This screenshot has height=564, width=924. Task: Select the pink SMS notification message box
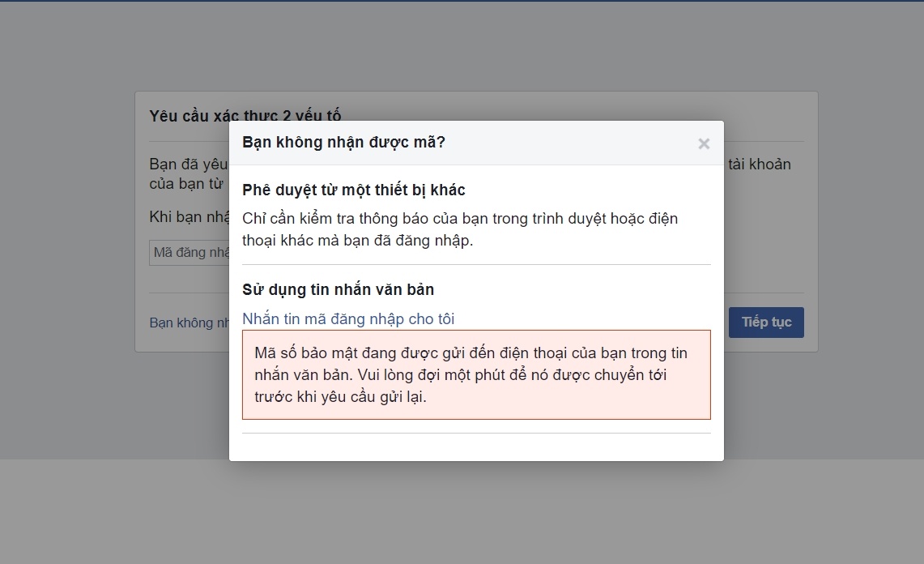tap(475, 374)
